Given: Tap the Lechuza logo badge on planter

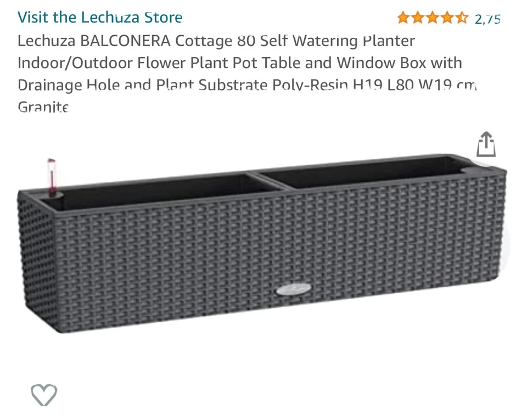Looking at the screenshot, I should click(295, 288).
